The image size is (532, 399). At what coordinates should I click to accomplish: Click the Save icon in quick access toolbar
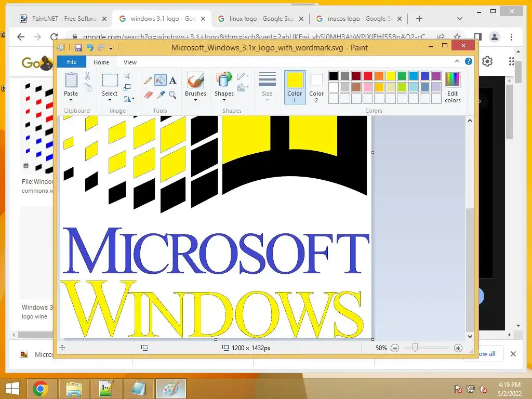click(78, 48)
